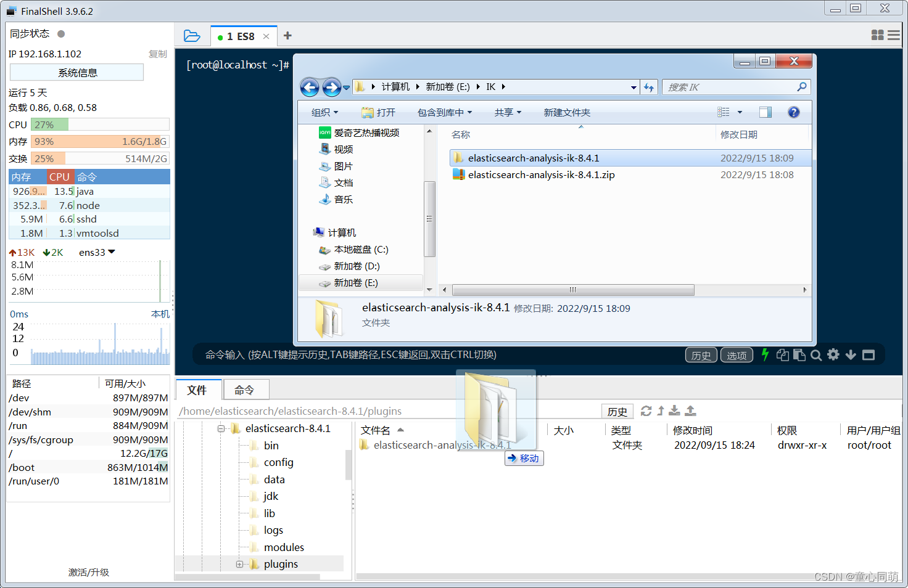
Task: Click the Explorer forward navigation button
Action: tap(332, 88)
